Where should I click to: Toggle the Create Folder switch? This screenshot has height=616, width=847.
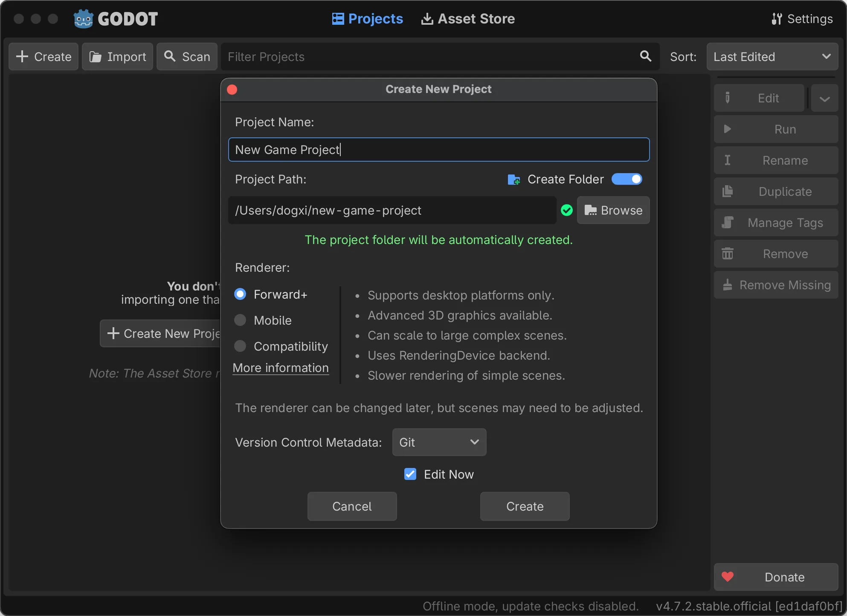627,179
